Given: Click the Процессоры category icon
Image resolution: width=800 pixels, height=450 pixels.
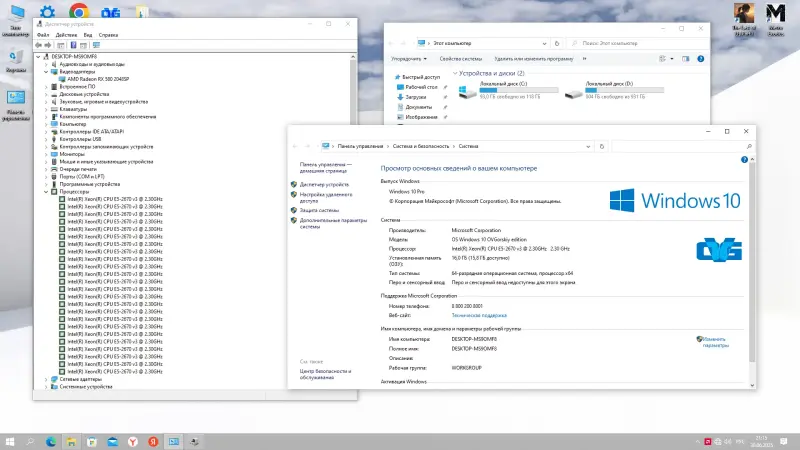Looking at the screenshot, I should pos(54,191).
